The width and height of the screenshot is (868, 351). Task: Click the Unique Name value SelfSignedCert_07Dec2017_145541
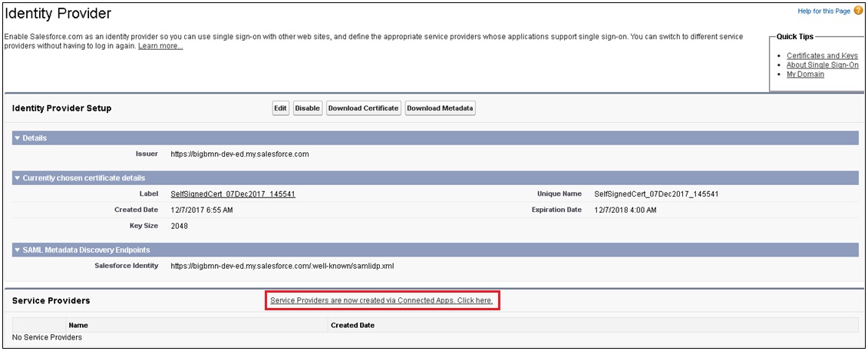coord(656,194)
